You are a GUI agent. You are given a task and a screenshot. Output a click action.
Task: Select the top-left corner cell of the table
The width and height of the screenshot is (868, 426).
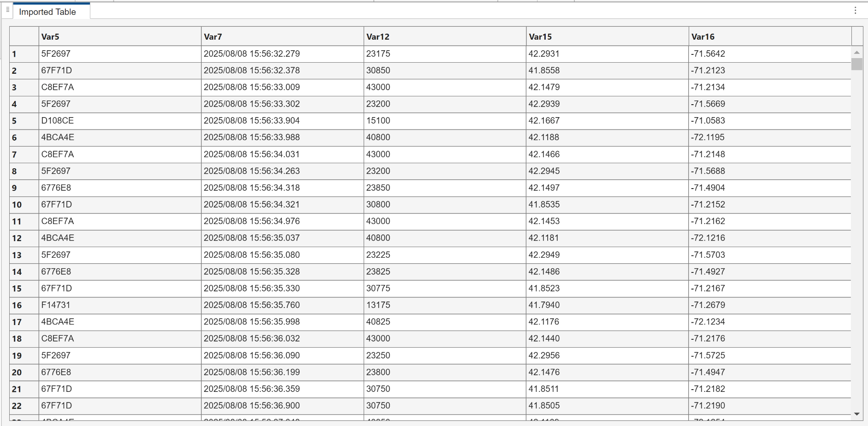tap(24, 36)
